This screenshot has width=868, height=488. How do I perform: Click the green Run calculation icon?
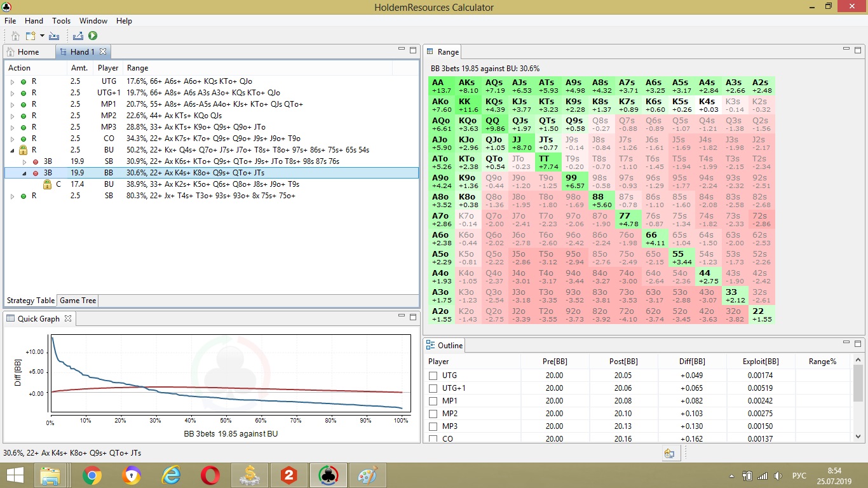point(93,36)
